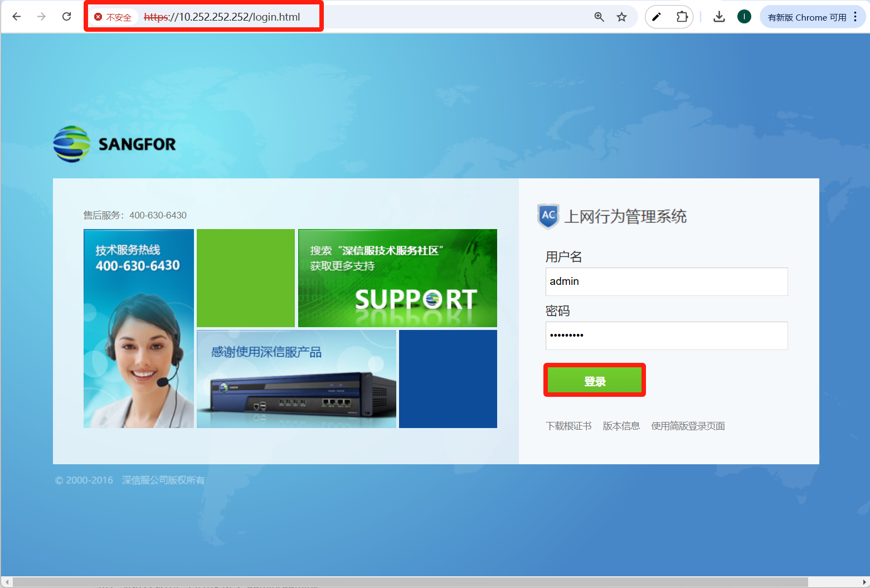Click the 不安全 security warning badge
The image size is (870, 588).
(x=113, y=17)
